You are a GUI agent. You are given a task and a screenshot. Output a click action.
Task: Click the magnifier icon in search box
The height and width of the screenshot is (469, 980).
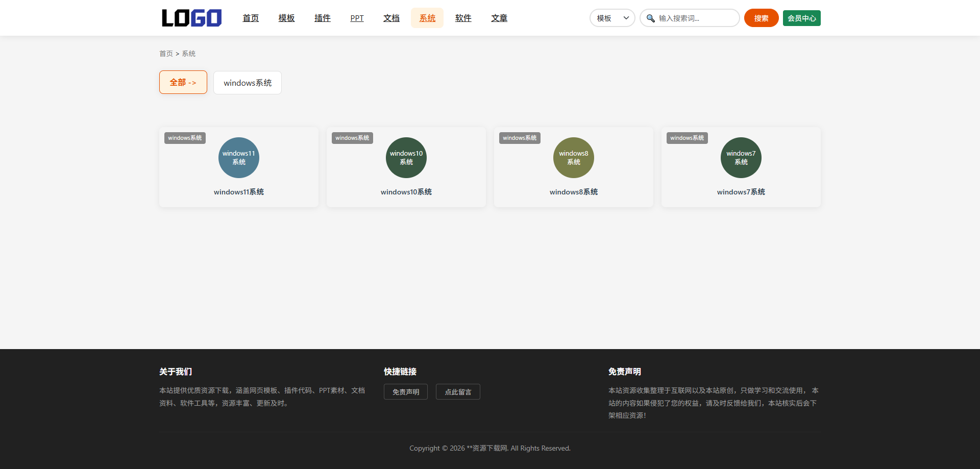[x=651, y=18]
